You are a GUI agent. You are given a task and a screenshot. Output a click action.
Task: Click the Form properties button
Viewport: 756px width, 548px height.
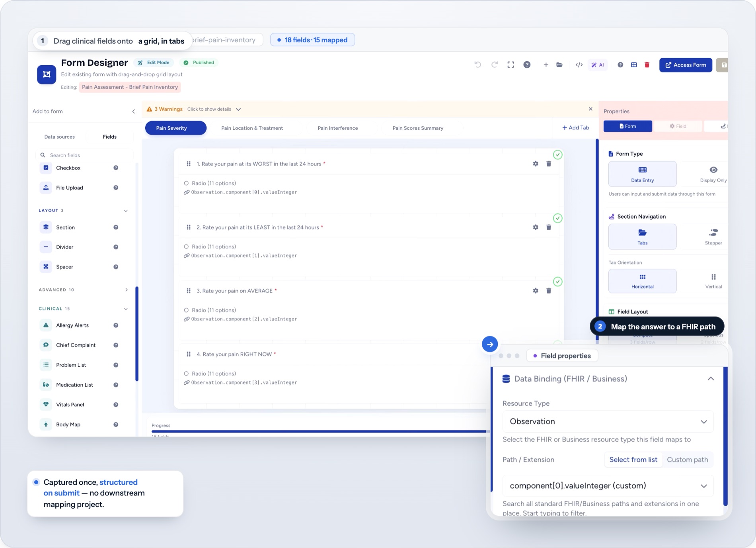[x=627, y=126]
